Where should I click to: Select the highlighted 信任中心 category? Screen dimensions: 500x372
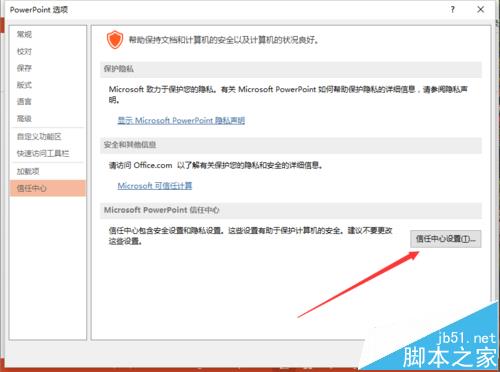tap(48, 188)
